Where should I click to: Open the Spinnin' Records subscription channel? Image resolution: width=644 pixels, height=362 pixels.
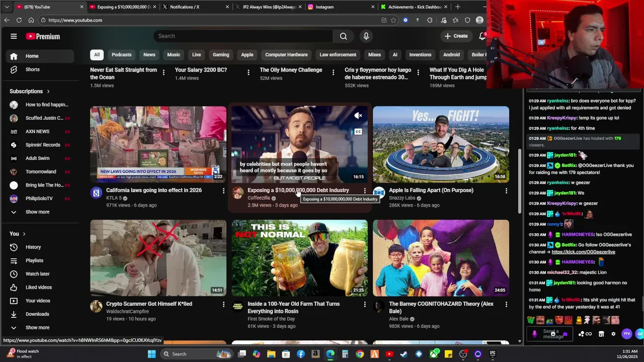point(40,145)
